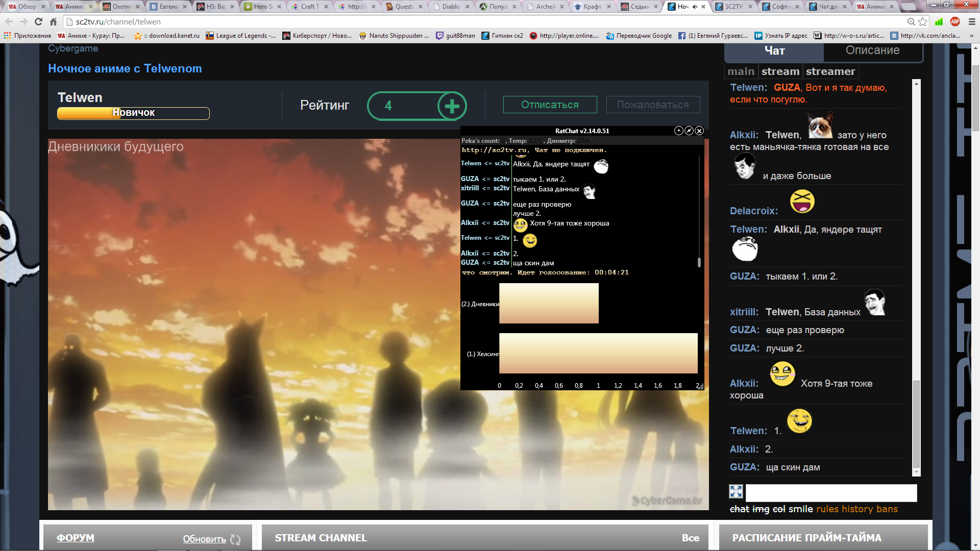Click the Отписаться button

point(550,105)
